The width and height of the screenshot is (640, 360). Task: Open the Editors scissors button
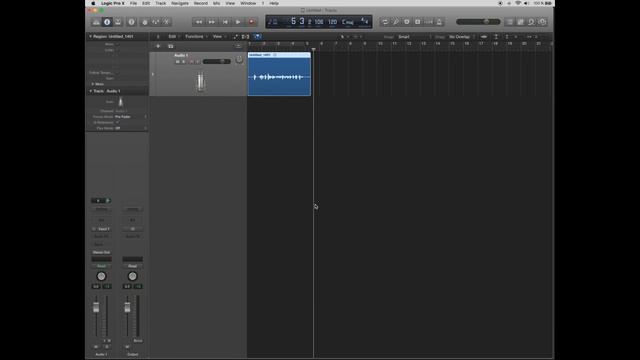[166, 22]
